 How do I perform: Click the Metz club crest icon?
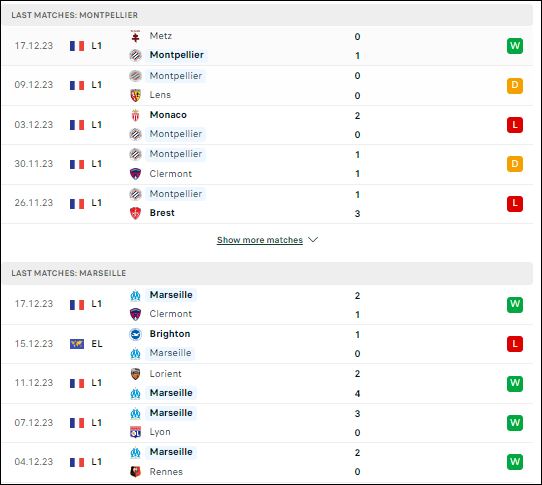tap(136, 36)
